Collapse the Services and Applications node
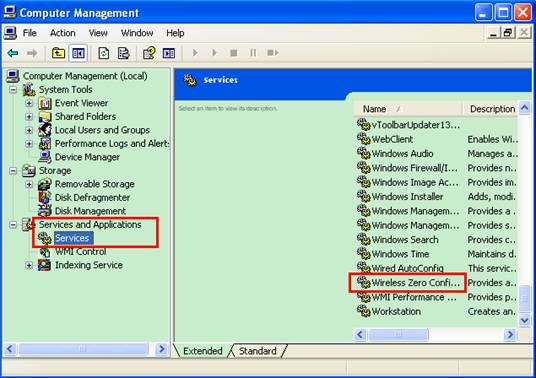The image size is (536, 378). [x=13, y=225]
